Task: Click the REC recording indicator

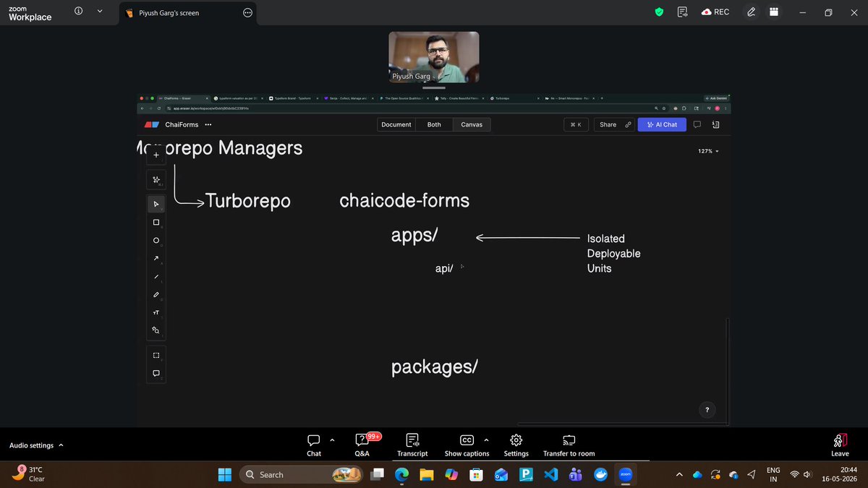Action: (x=715, y=12)
